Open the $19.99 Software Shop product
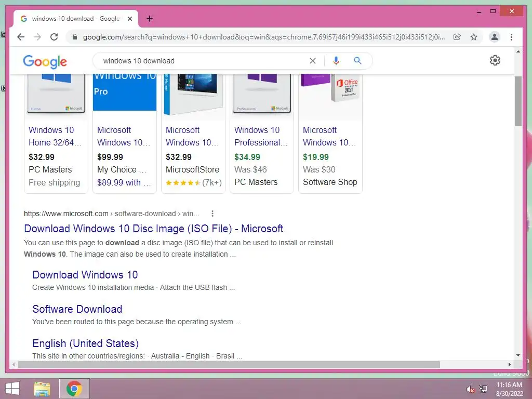The image size is (532, 399). click(x=329, y=136)
